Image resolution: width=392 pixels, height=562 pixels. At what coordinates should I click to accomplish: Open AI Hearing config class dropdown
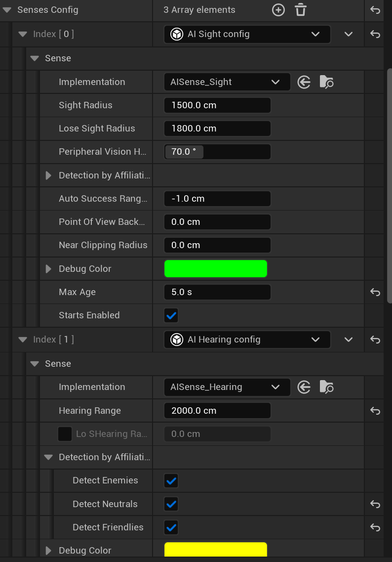coord(247,340)
